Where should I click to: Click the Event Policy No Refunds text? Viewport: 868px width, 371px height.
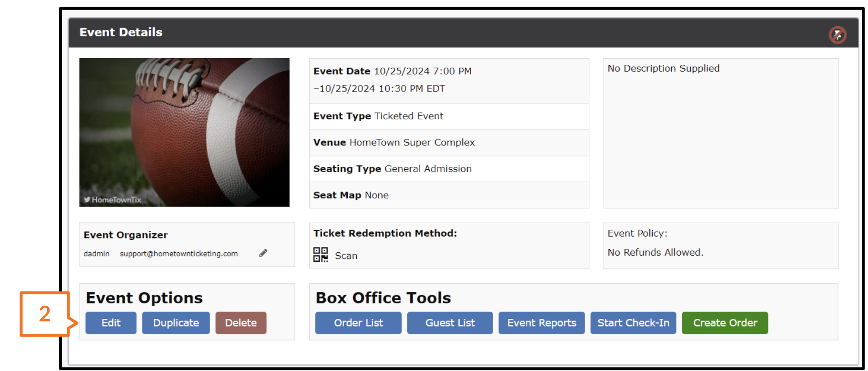[655, 252]
